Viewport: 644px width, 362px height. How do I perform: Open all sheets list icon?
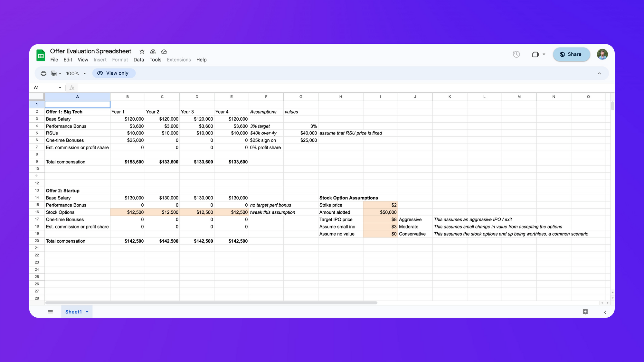click(x=50, y=312)
